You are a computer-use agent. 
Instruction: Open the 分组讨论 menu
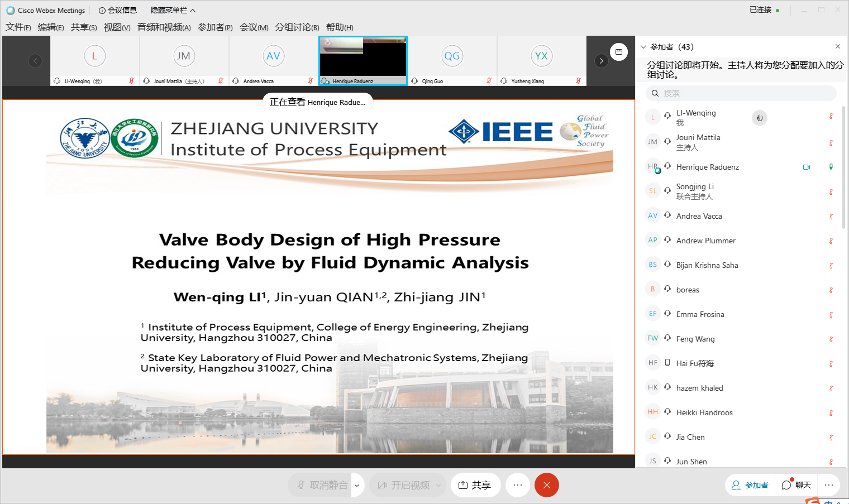coord(297,27)
